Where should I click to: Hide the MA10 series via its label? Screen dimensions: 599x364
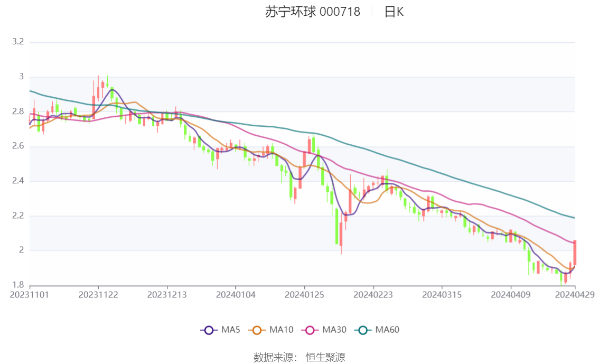tap(281, 330)
